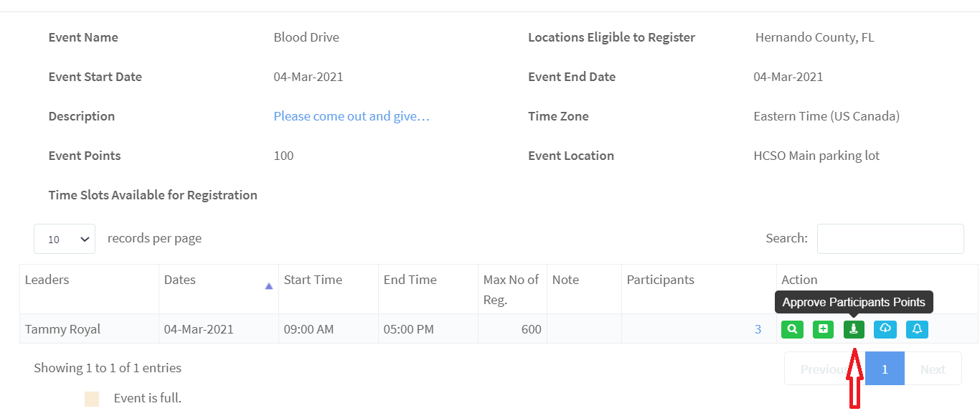Select the '04-Mar-2021' cell in table row
Screen dimensions: 980x416
218,329
